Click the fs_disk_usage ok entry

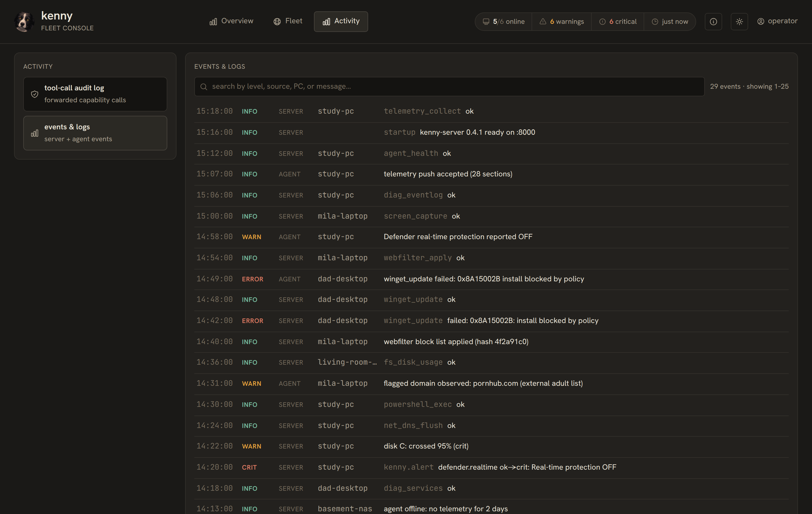tap(420, 362)
